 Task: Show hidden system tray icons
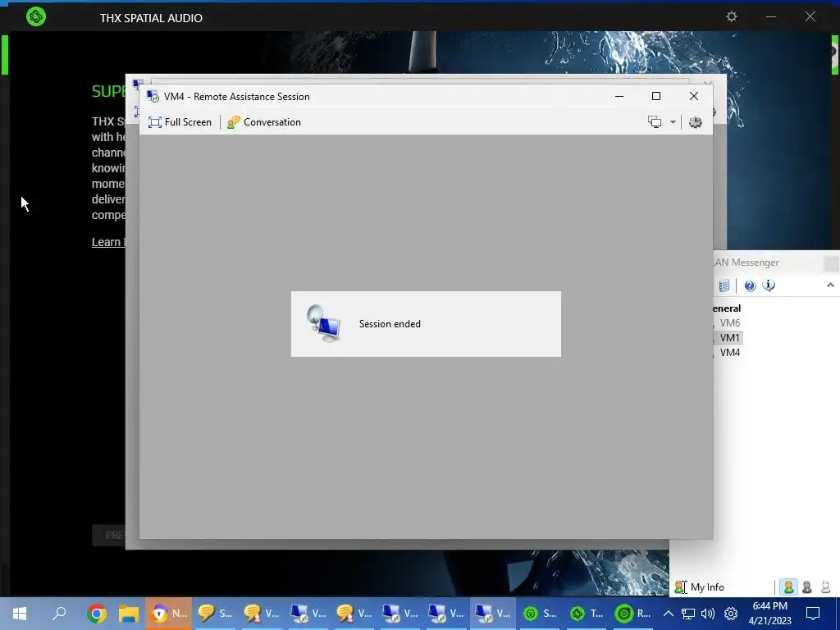668,614
